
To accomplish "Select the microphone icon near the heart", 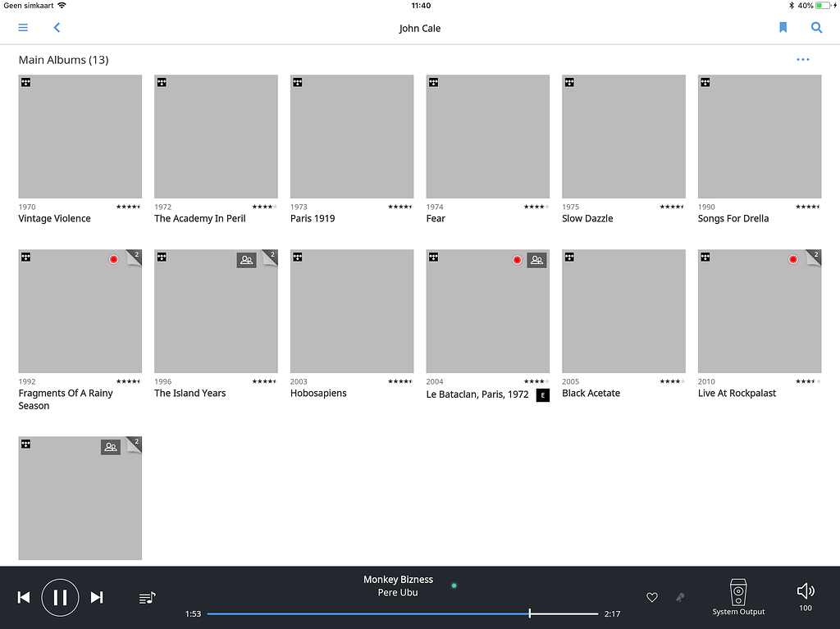I will click(681, 597).
